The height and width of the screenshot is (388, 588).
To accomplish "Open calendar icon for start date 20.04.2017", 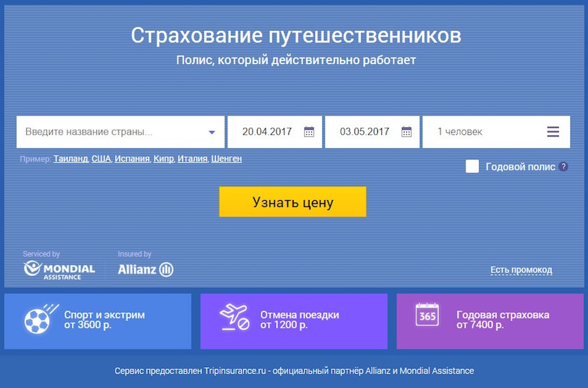I will click(x=308, y=132).
